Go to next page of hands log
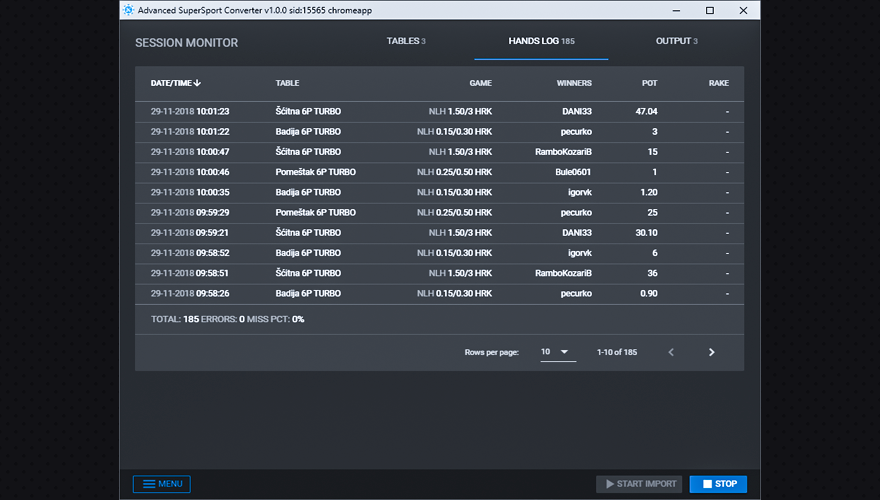 [711, 352]
